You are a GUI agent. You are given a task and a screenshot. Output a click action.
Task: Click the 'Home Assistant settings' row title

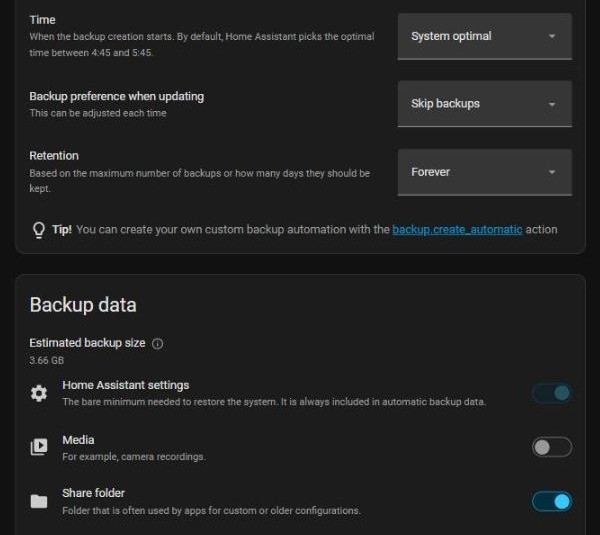click(126, 385)
